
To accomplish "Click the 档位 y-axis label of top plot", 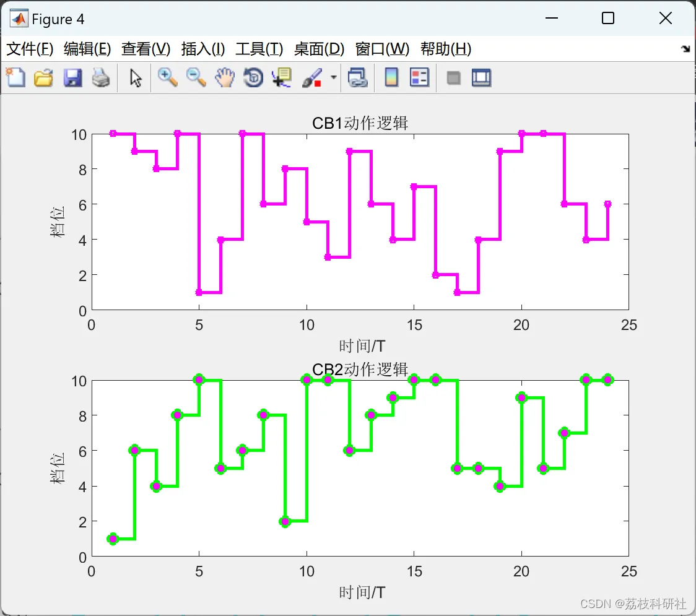I will 57,222.
